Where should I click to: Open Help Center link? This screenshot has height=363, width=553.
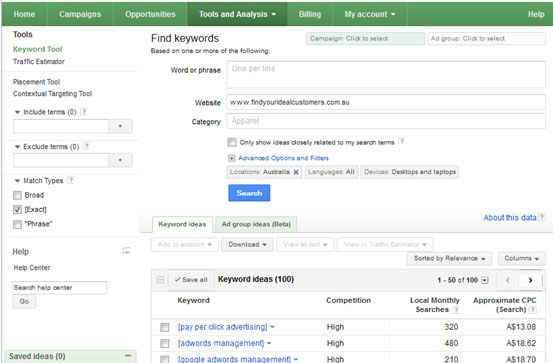(32, 268)
